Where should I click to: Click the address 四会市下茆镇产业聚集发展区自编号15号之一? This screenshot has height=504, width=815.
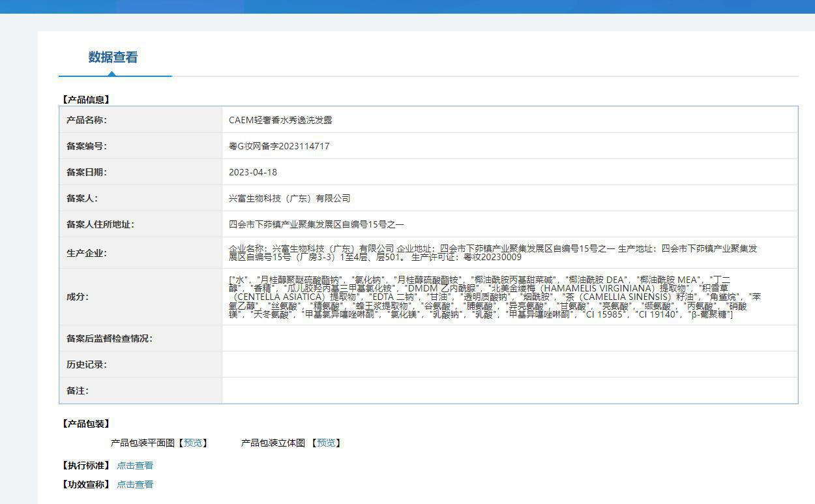click(x=316, y=224)
